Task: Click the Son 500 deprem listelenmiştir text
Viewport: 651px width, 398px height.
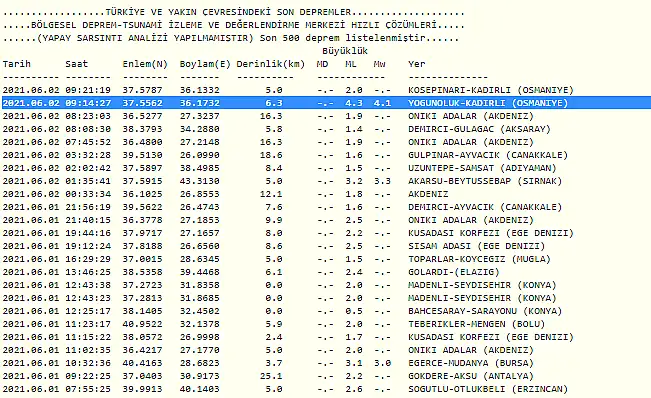Action: click(x=343, y=38)
